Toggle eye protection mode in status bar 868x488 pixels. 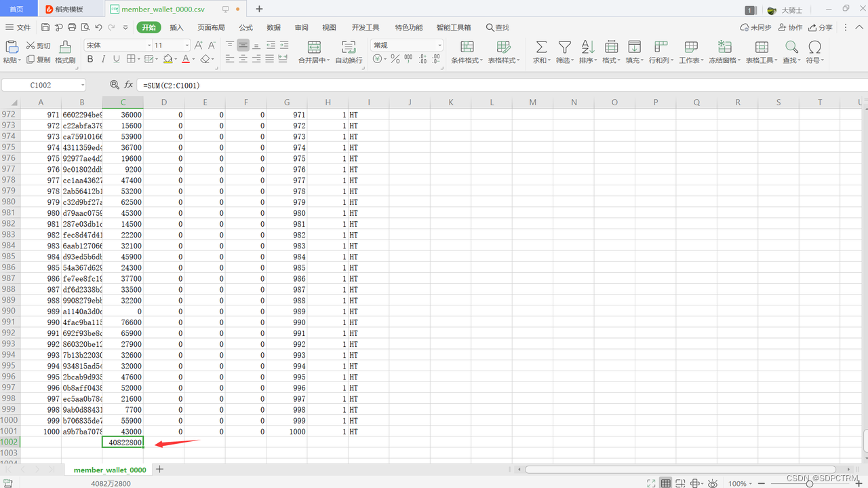713,483
